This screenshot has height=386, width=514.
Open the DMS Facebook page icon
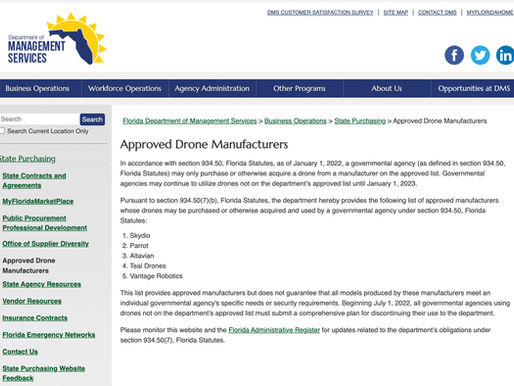pos(454,55)
